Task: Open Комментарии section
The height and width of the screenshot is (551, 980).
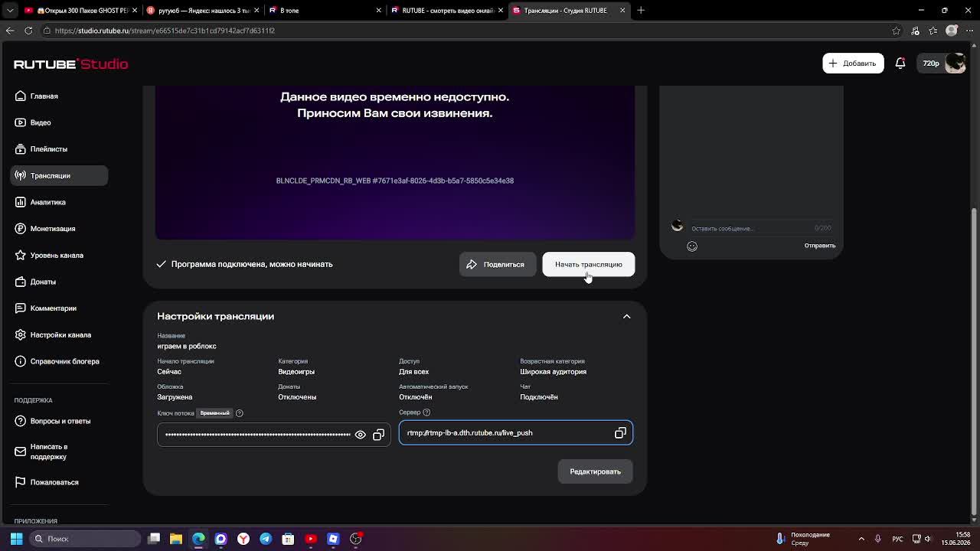Action: (x=59, y=308)
